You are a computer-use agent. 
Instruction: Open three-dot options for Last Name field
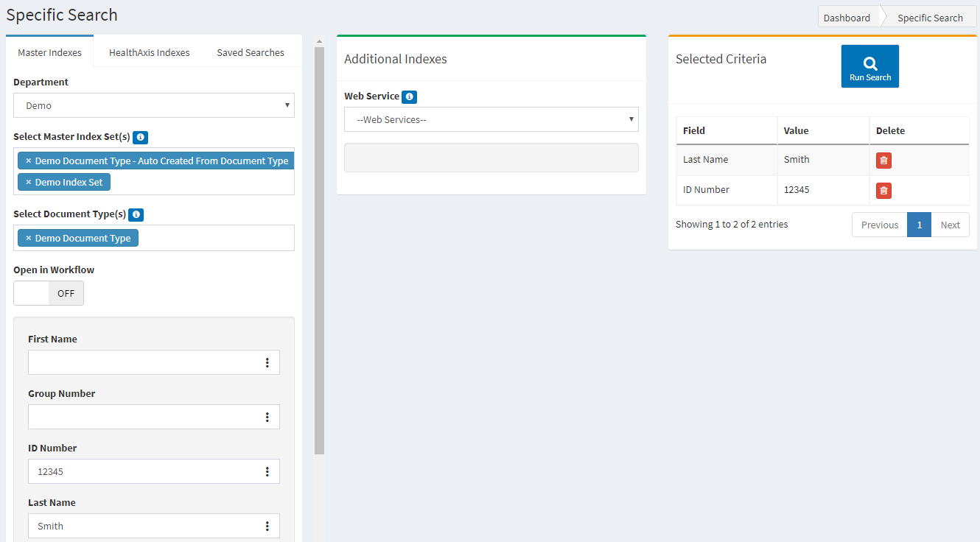267,526
